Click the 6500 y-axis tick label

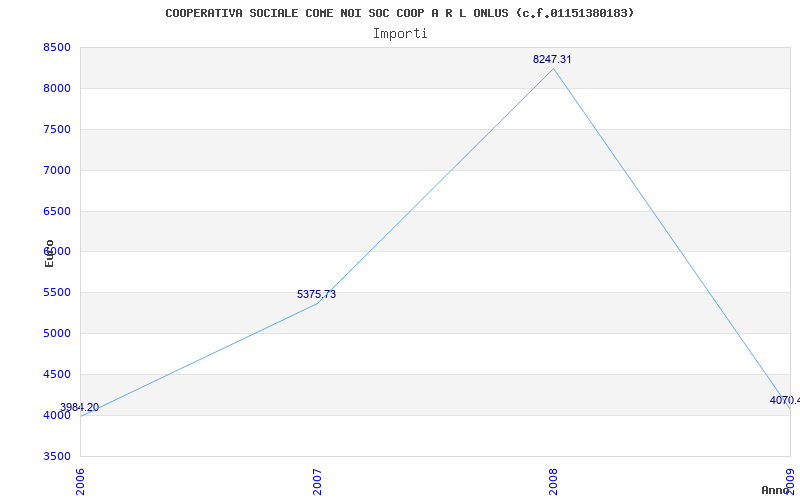pyautogui.click(x=57, y=212)
